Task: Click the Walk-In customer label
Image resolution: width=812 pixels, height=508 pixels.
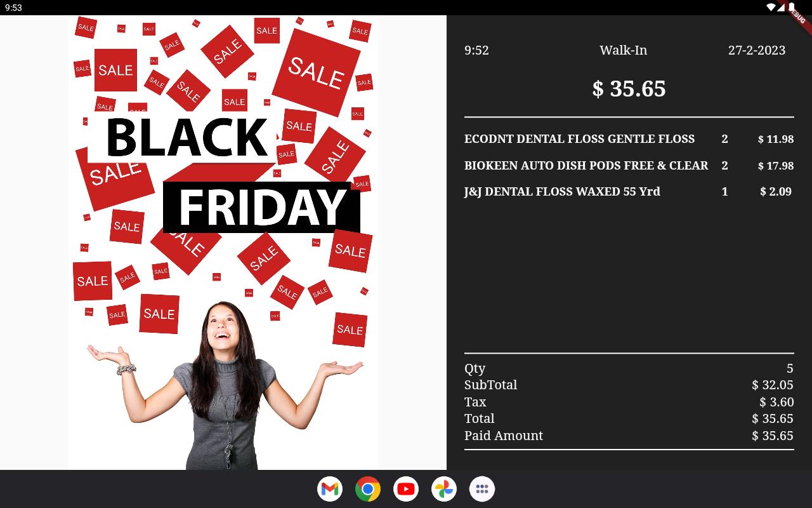Action: tap(624, 50)
